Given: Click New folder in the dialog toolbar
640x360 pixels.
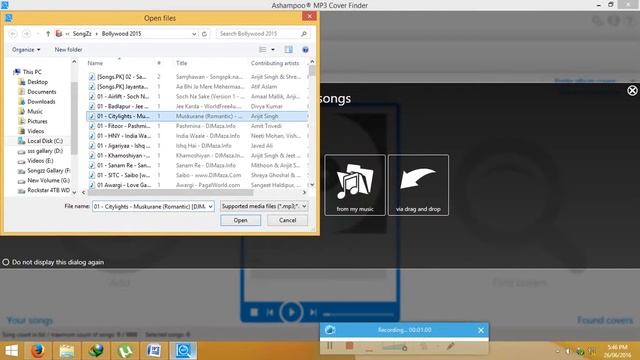Looking at the screenshot, I should (69, 50).
